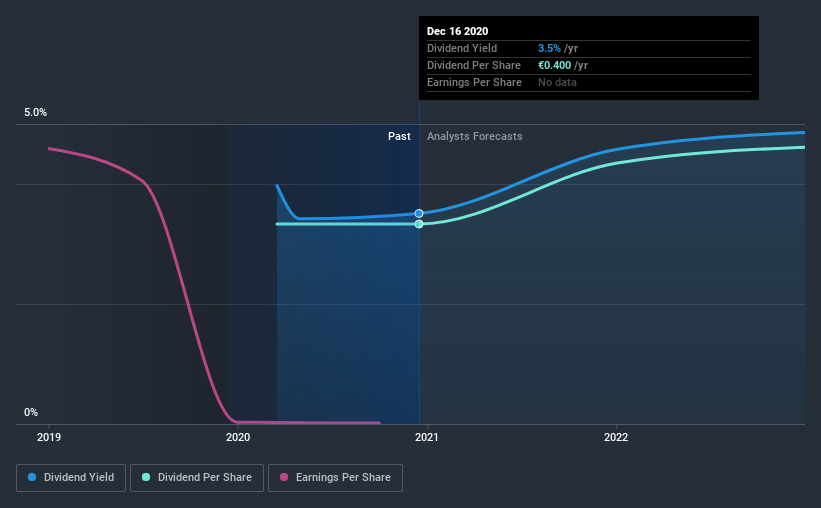Screen dimensions: 821x508
Task: Click the Past region label
Action: (399, 136)
